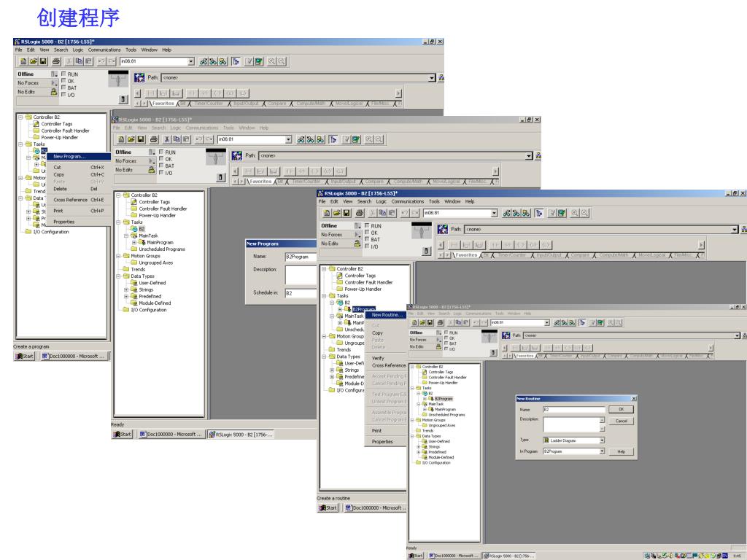The width and height of the screenshot is (747, 560).
Task: Click Help in New Routine dialog
Action: [x=622, y=451]
